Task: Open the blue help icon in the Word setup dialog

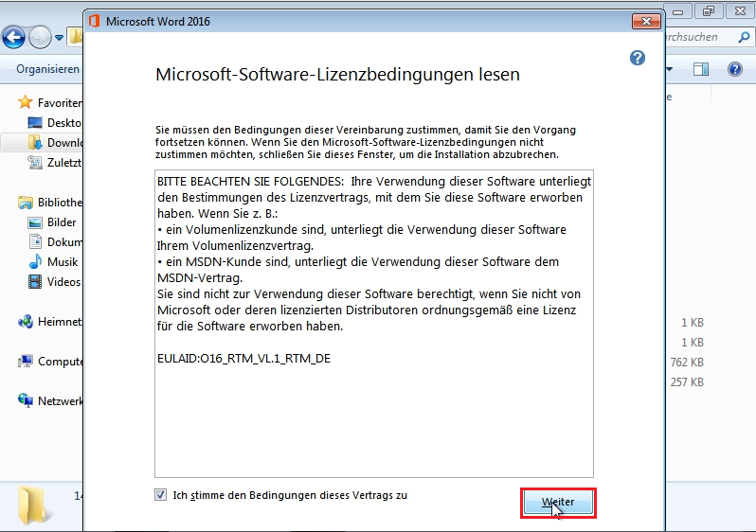Action: (638, 58)
